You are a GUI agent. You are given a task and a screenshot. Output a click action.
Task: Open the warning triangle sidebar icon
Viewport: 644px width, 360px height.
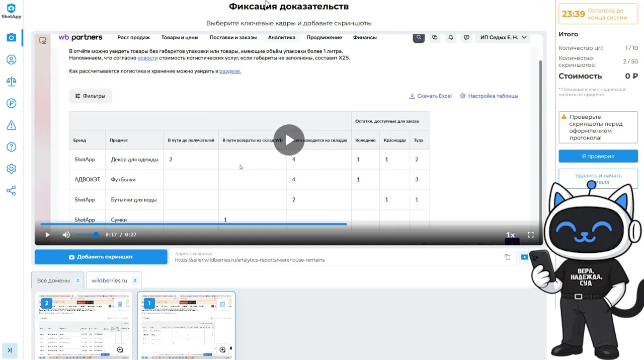click(x=11, y=125)
